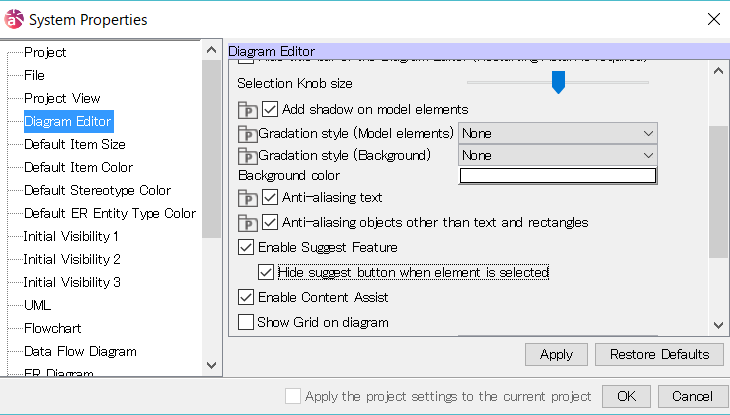Click the Background color white swatch
The image size is (730, 415).
(557, 176)
